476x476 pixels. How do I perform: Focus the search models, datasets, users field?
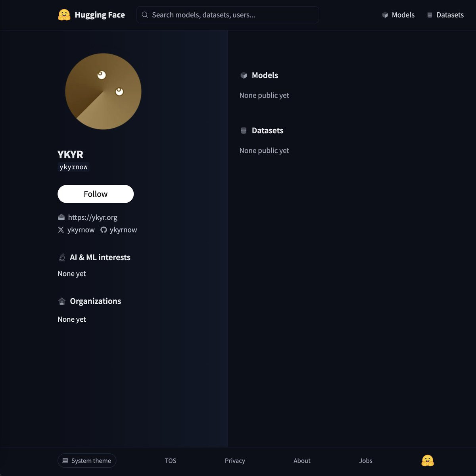tap(228, 15)
